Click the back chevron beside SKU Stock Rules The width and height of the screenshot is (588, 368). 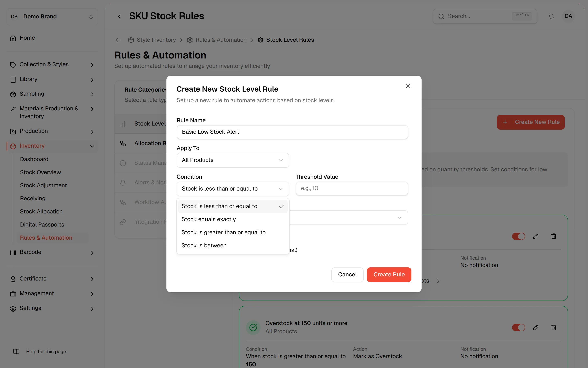(x=119, y=16)
